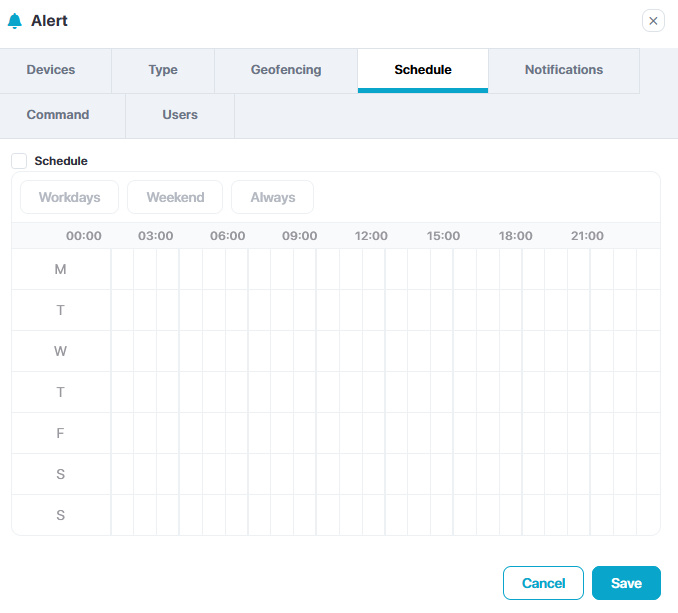This screenshot has width=678, height=613.
Task: Cancel the alert dialog
Action: 544,583
